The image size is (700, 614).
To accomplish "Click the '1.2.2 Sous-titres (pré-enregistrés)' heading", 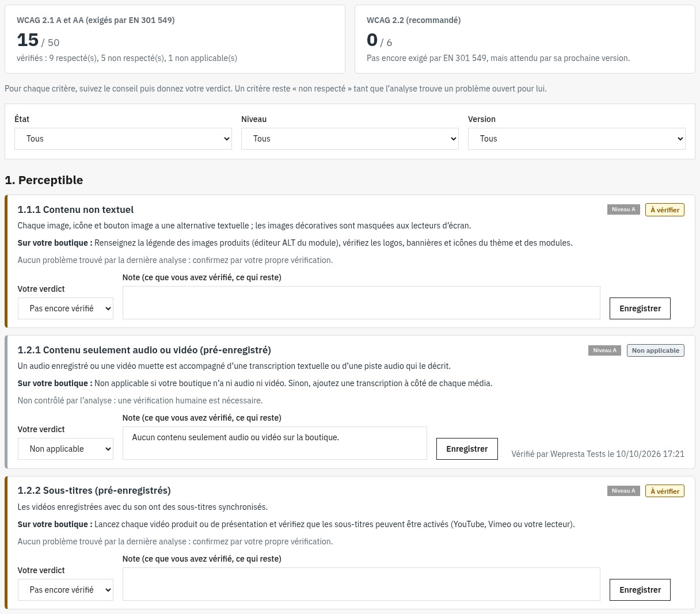I will tap(94, 490).
